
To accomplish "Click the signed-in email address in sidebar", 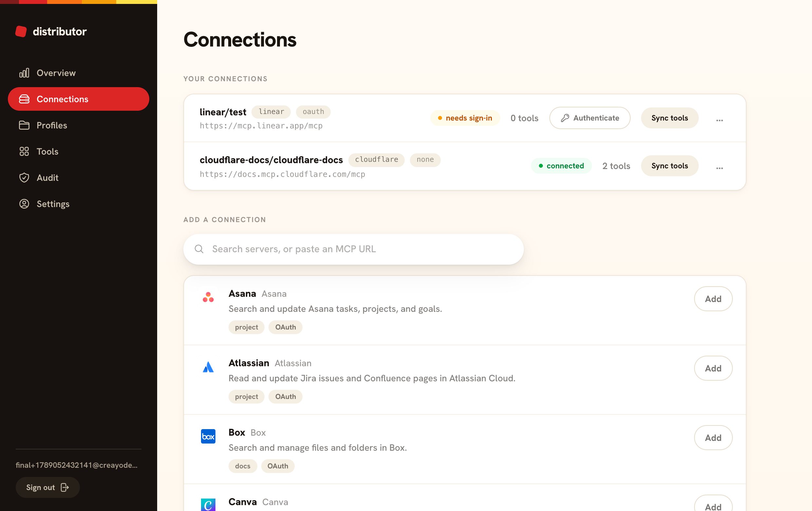I will 77,465.
